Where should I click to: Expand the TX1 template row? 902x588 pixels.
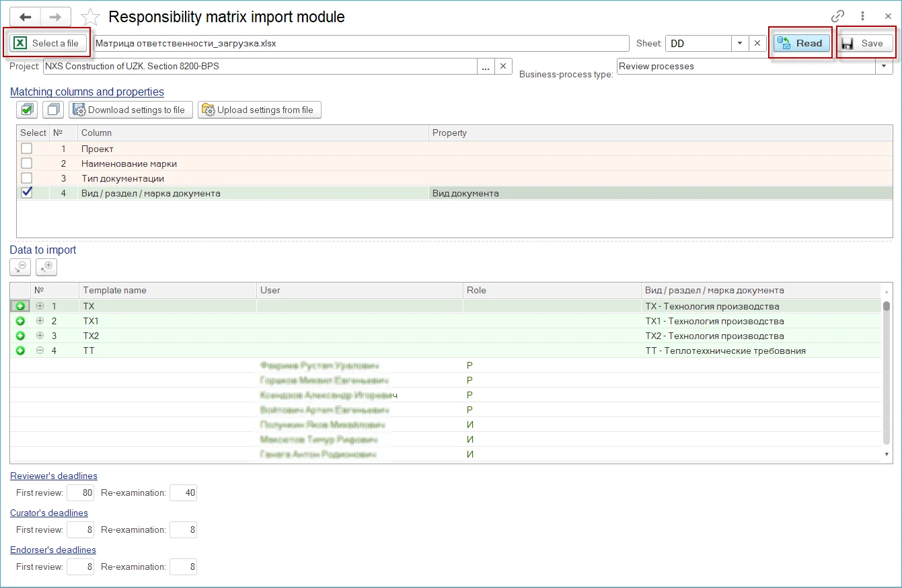pos(40,321)
